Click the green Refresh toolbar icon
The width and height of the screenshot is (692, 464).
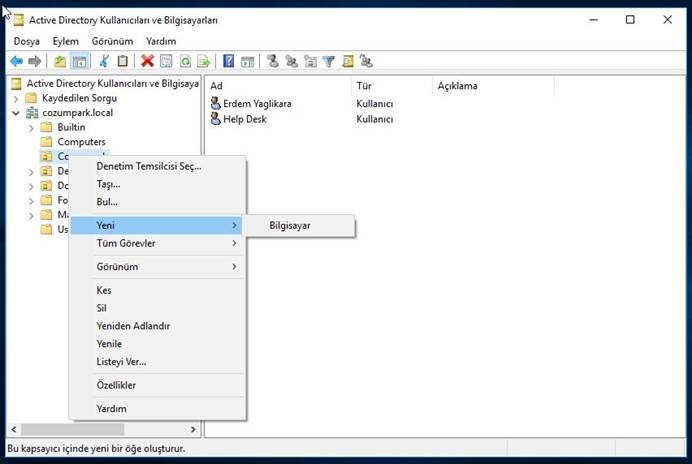[x=185, y=61]
